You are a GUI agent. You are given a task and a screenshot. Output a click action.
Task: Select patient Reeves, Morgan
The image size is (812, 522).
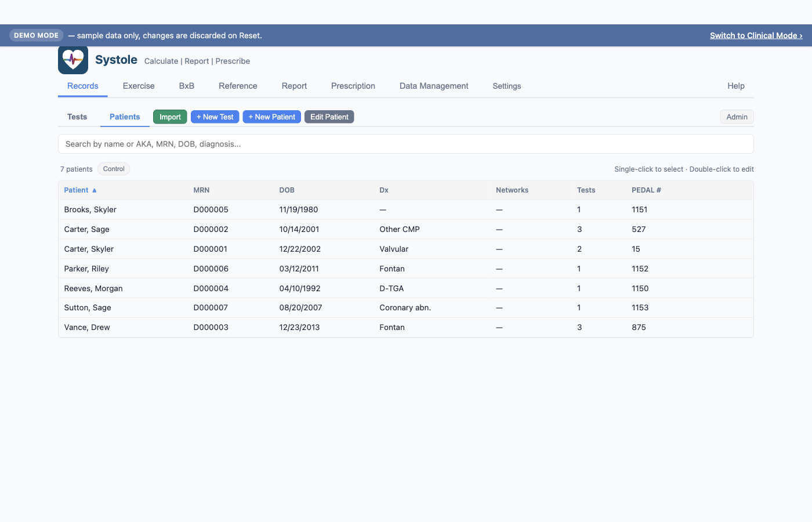point(406,288)
